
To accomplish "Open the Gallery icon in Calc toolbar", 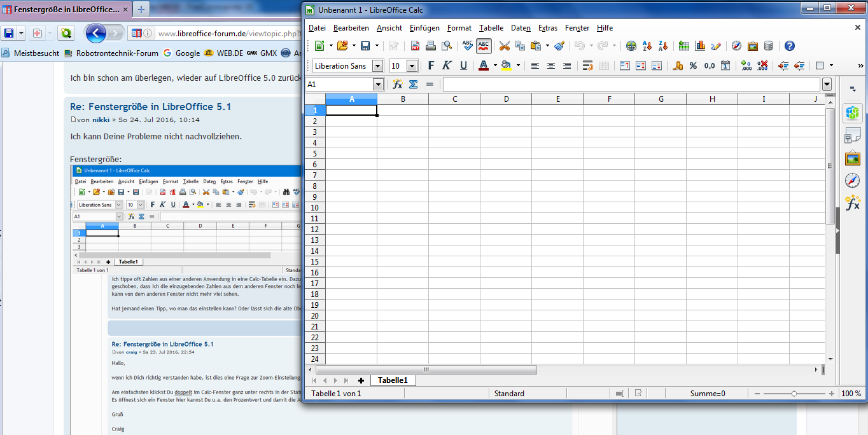I will click(x=753, y=46).
